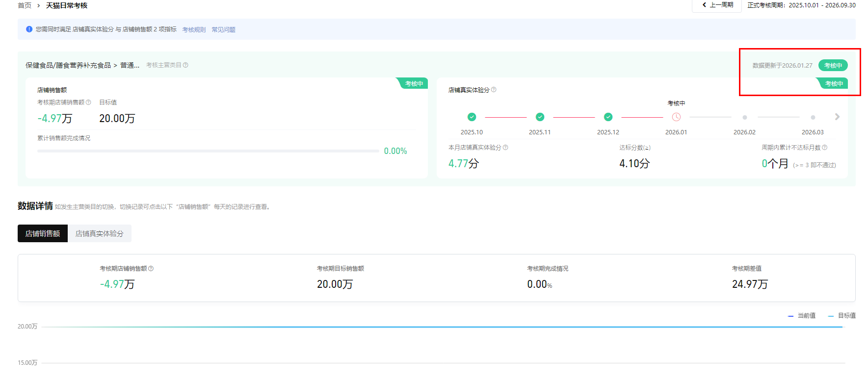Click help icon next to 店铺真实体验分 title
This screenshot has height=380, width=868.
tap(494, 90)
